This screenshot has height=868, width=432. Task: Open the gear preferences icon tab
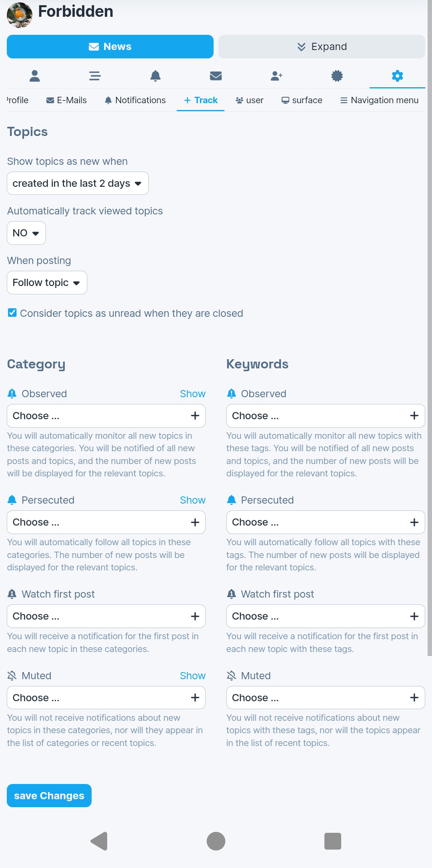[397, 76]
